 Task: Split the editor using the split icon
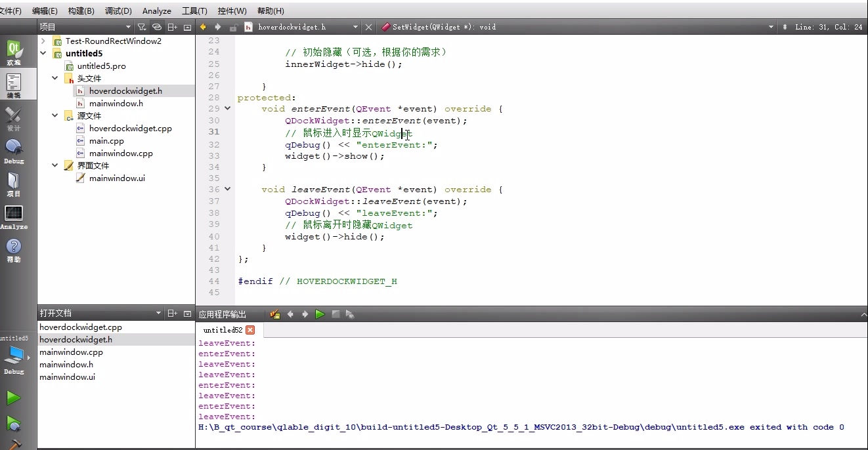(x=172, y=27)
